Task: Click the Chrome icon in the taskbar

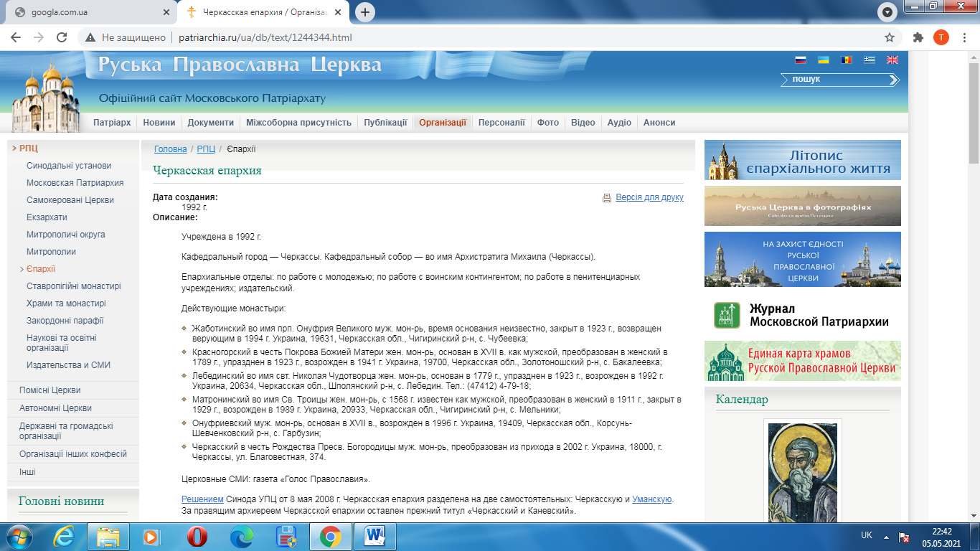Action: (x=330, y=536)
